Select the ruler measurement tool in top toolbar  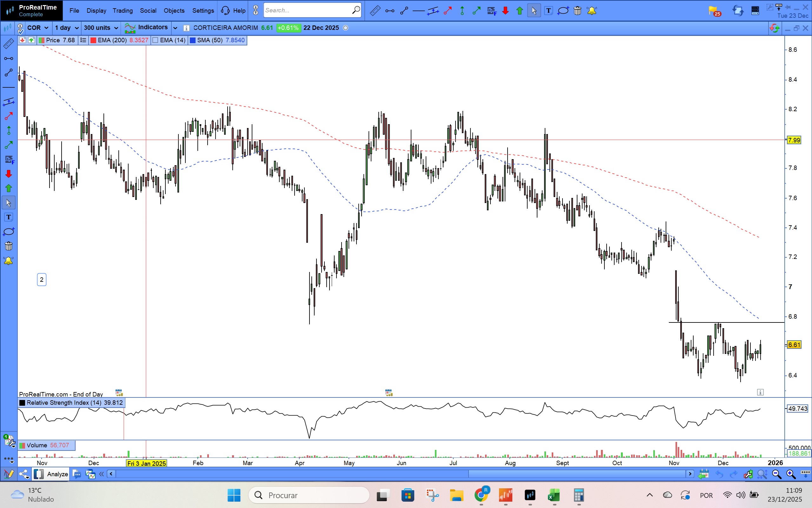[375, 11]
